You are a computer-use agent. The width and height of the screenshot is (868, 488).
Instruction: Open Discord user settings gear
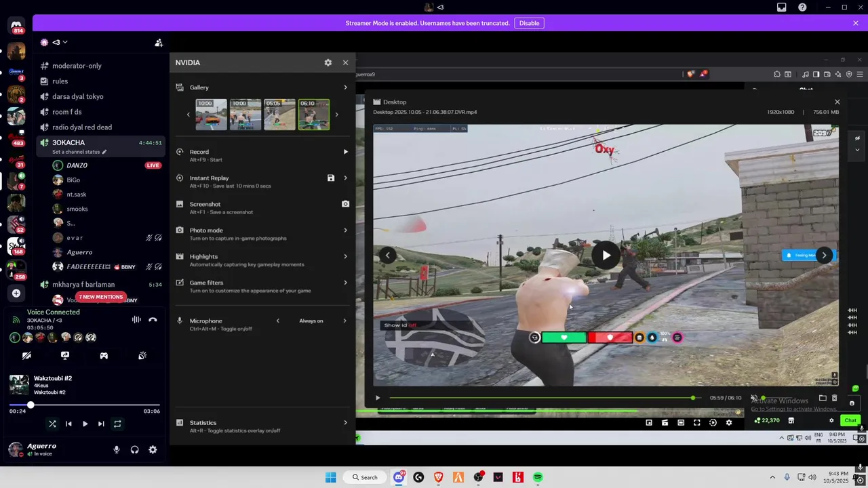point(153,449)
